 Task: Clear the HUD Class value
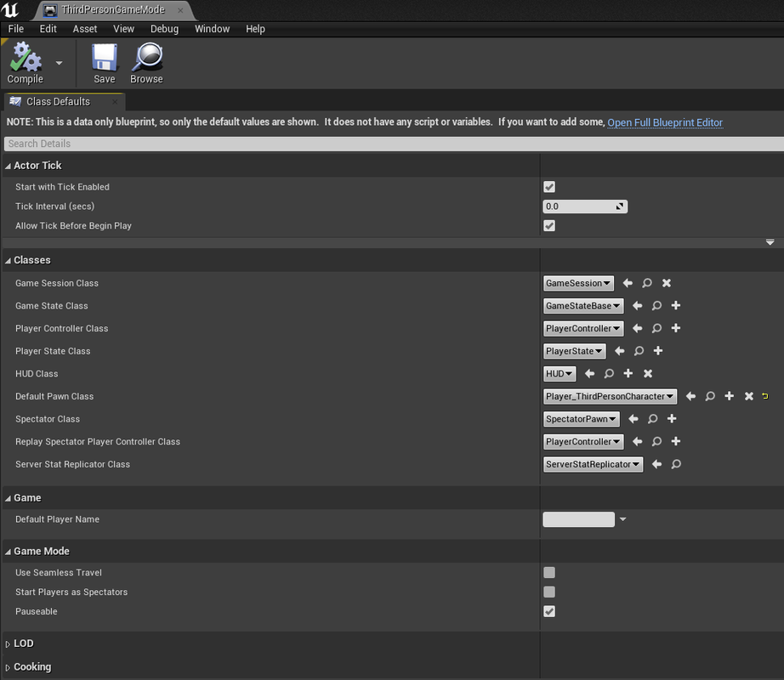point(648,374)
